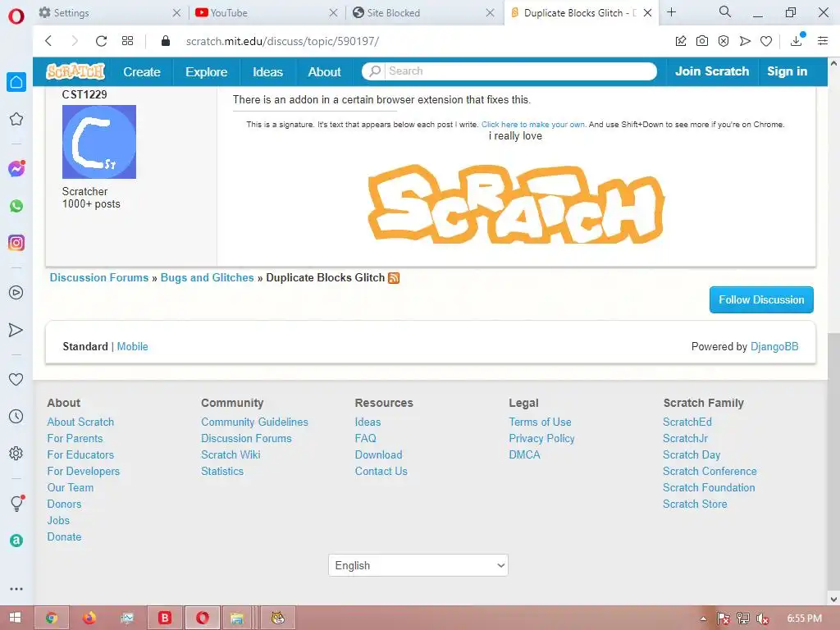Click the Send to My Flow icon in address bar
The width and height of the screenshot is (840, 630).
(x=745, y=41)
